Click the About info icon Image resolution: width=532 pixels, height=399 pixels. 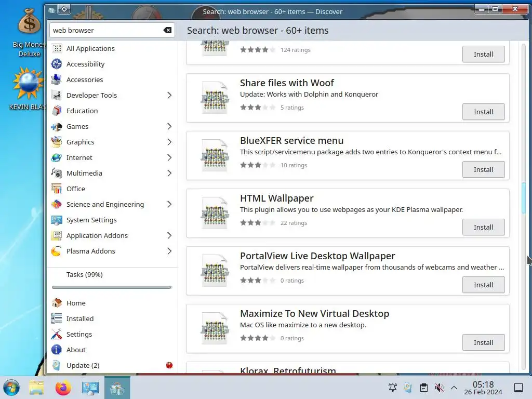point(57,350)
